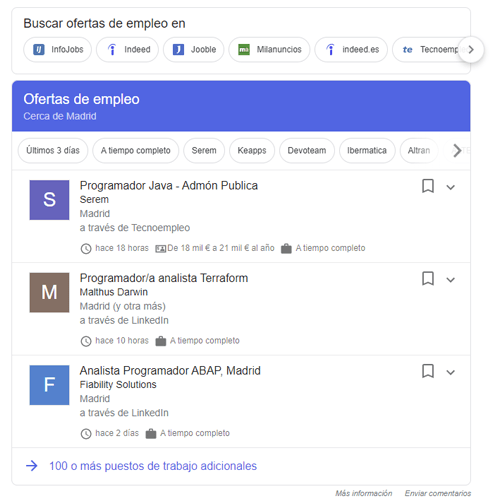Click the Cerca de Madrid subtitle

click(60, 116)
